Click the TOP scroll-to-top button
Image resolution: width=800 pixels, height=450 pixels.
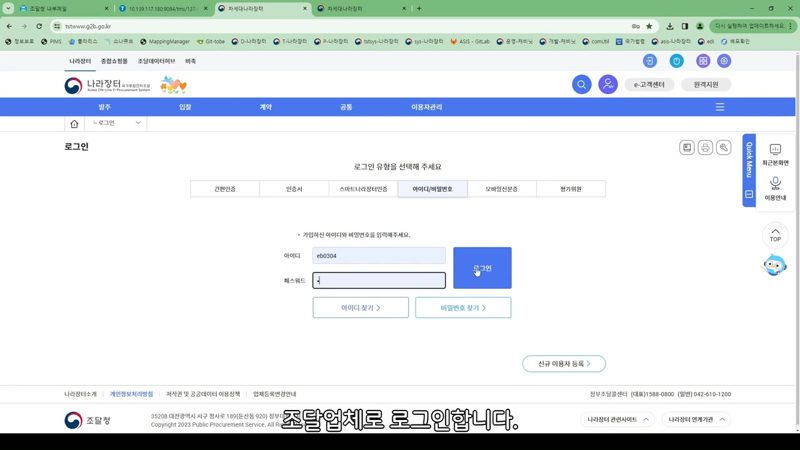tap(775, 235)
